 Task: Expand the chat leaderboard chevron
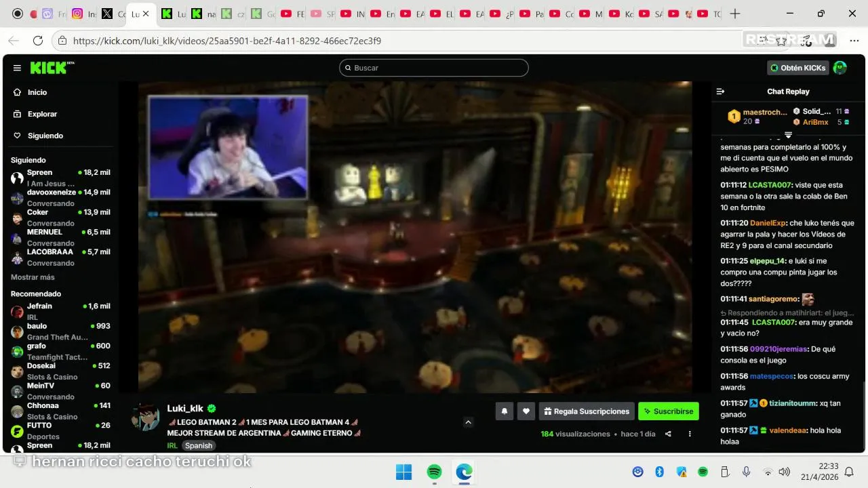(x=788, y=135)
